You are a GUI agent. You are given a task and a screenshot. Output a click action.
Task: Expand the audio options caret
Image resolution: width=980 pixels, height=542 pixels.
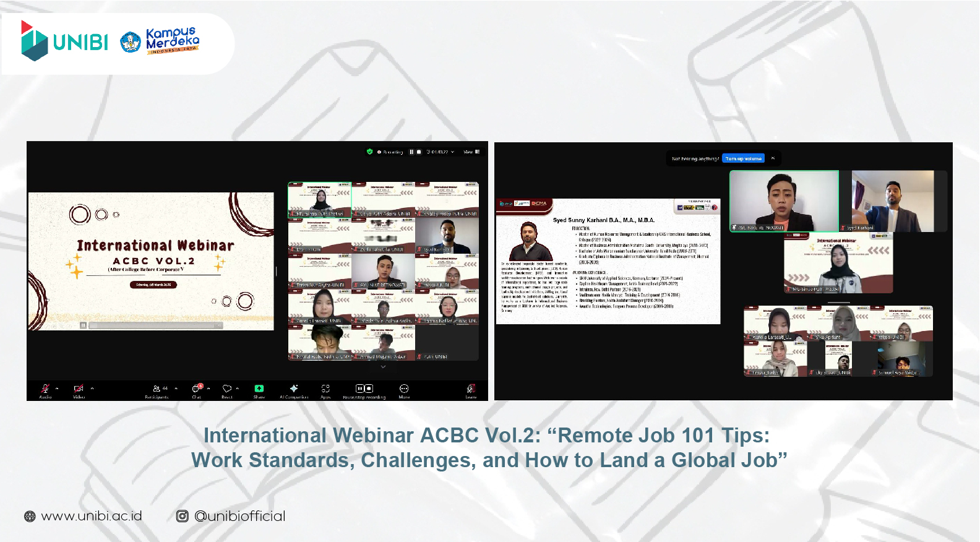pyautogui.click(x=57, y=389)
